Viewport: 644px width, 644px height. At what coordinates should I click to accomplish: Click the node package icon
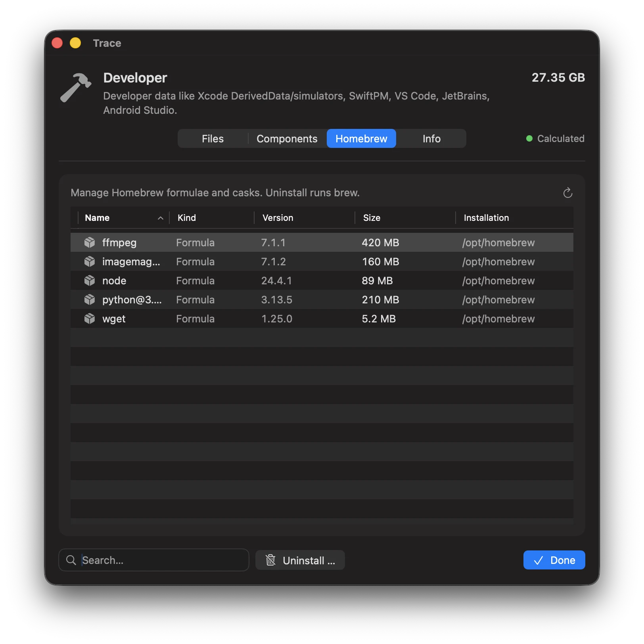pos(90,280)
